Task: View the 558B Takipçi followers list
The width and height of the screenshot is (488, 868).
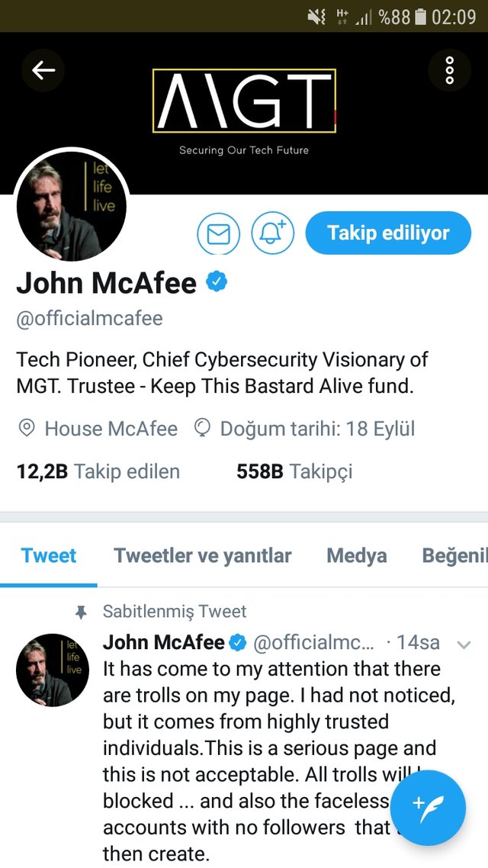Action: (294, 471)
